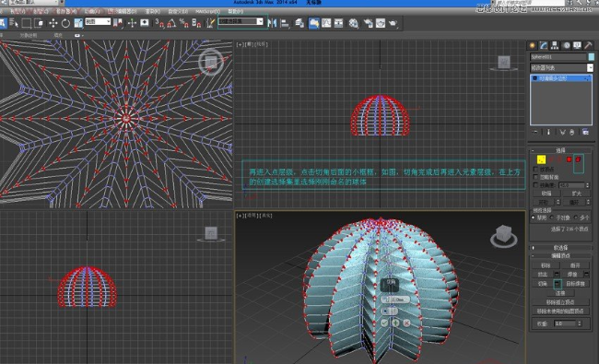Open the reference coordinate system dropdown

pyautogui.click(x=98, y=22)
